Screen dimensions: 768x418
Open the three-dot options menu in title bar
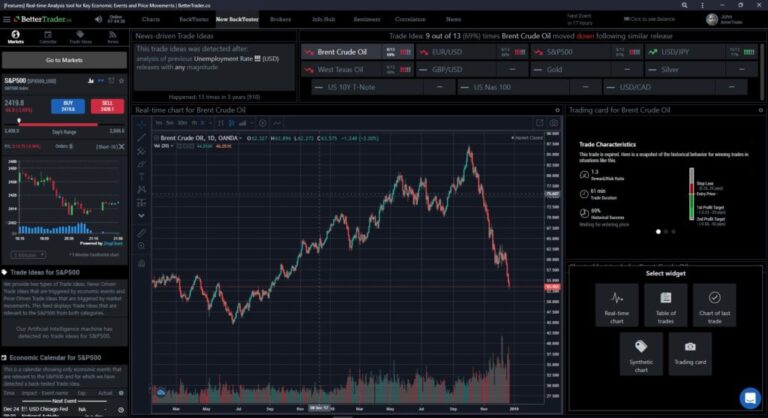(x=702, y=5)
